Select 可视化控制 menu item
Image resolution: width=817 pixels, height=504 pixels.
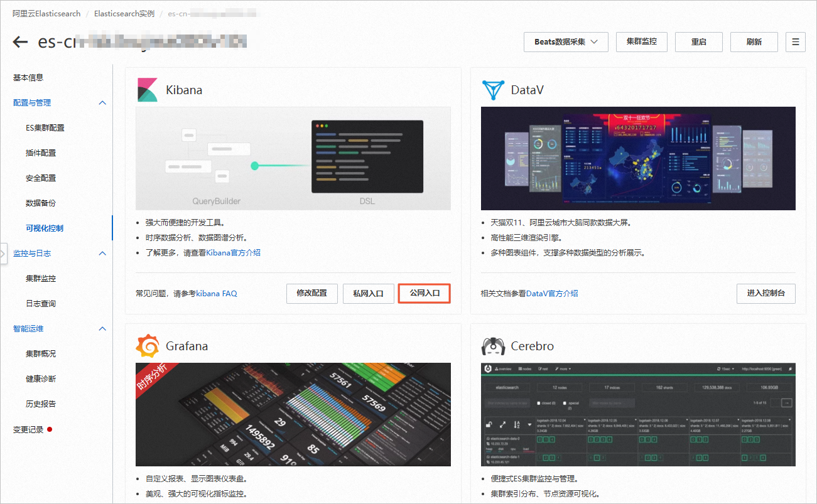click(x=45, y=228)
